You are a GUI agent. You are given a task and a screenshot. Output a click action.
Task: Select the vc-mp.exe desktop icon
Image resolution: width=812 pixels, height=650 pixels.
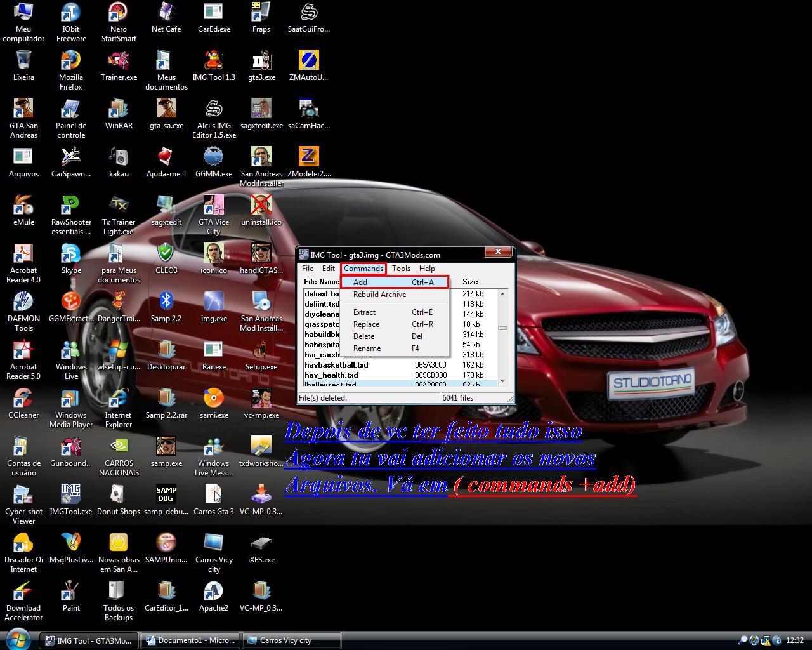[x=261, y=404]
